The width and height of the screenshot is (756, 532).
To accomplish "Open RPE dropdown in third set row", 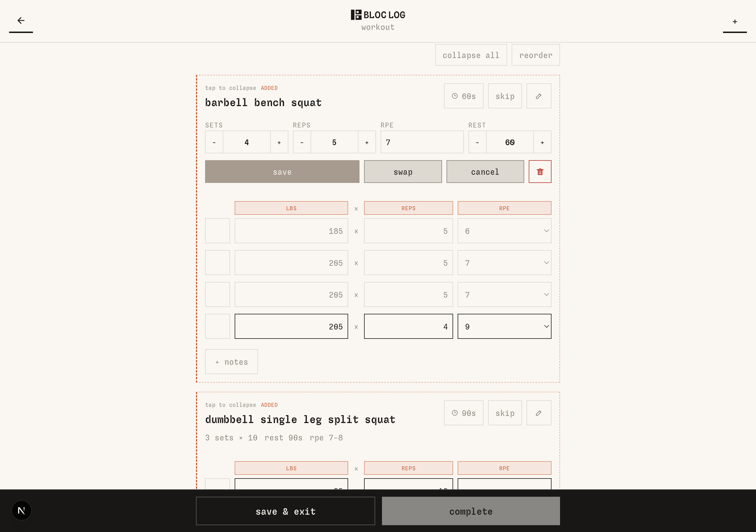I will [504, 294].
